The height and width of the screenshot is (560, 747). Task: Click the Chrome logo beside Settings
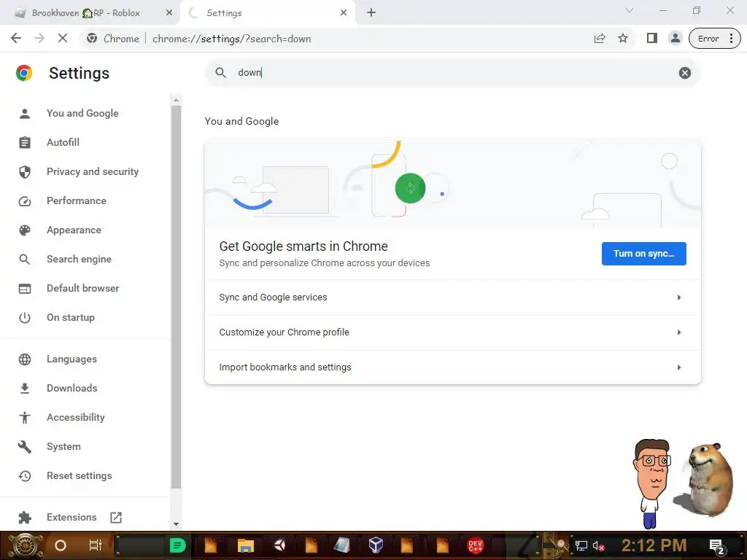tap(24, 73)
